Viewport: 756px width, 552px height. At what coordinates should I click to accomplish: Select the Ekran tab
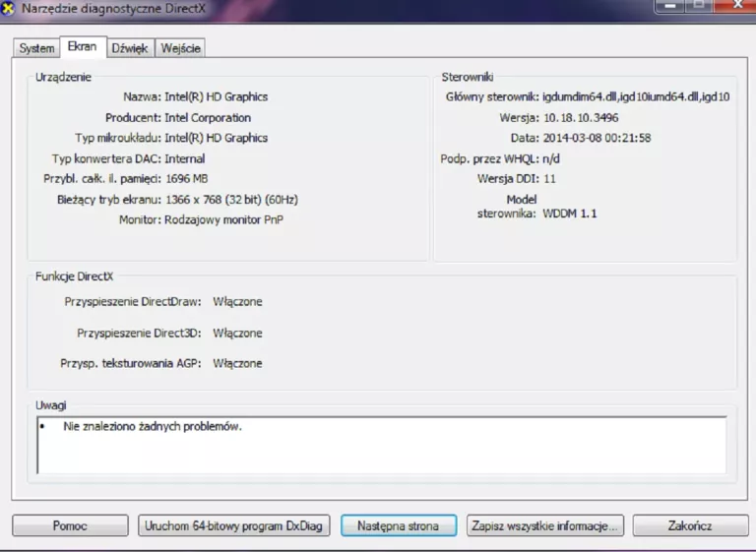83,47
